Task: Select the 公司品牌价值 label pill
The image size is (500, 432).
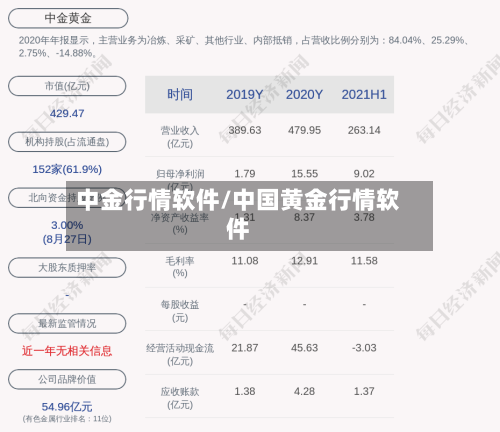Action: pos(67,379)
